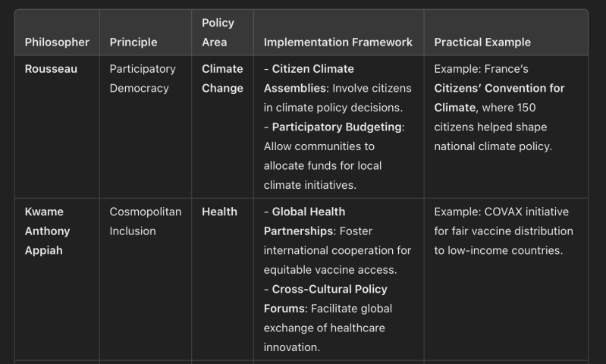Screen dimensions: 606x364
Task: Click the Philosopher column header
Action: point(57,42)
